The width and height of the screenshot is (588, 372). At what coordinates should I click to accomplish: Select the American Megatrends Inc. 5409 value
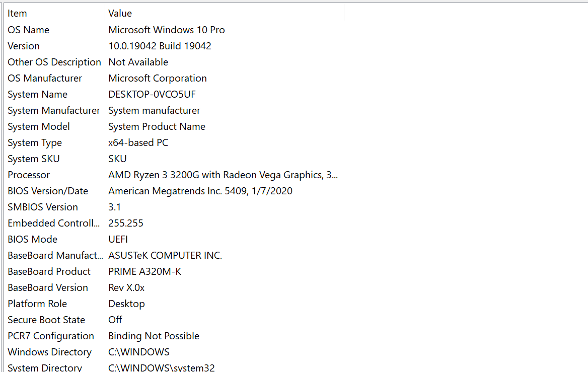coord(200,191)
